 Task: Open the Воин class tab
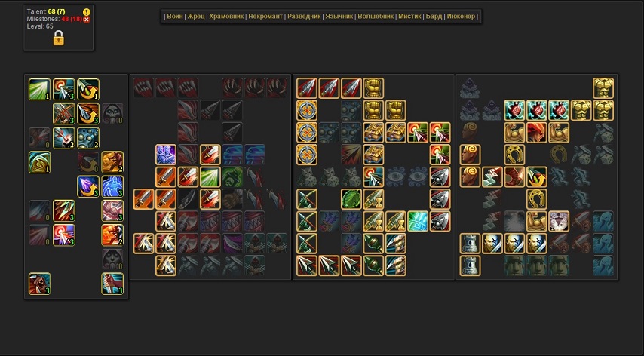click(x=175, y=16)
